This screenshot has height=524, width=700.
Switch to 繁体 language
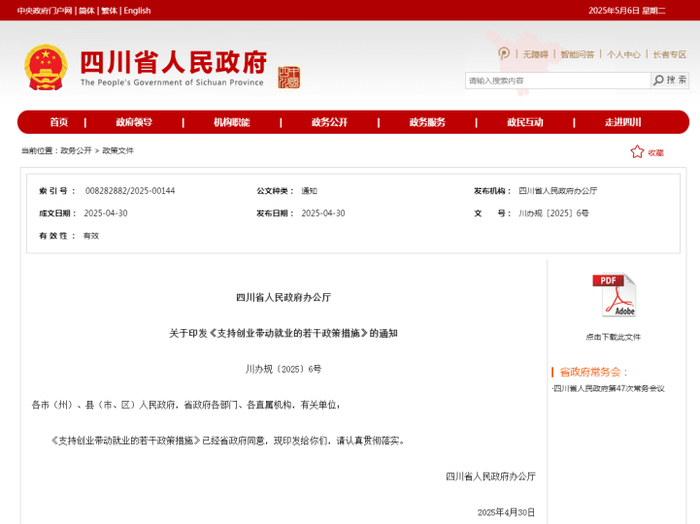[109, 11]
